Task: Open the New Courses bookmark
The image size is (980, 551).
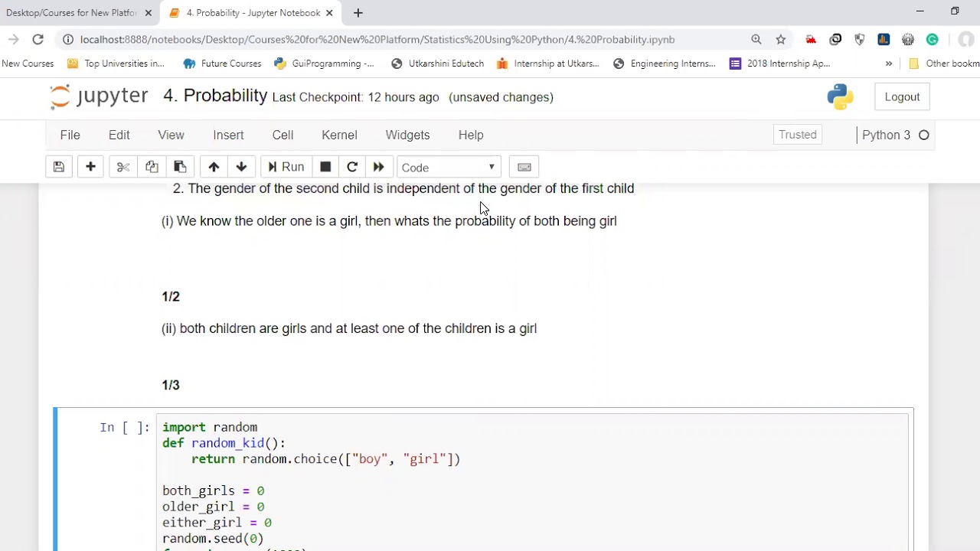Action: click(x=28, y=64)
